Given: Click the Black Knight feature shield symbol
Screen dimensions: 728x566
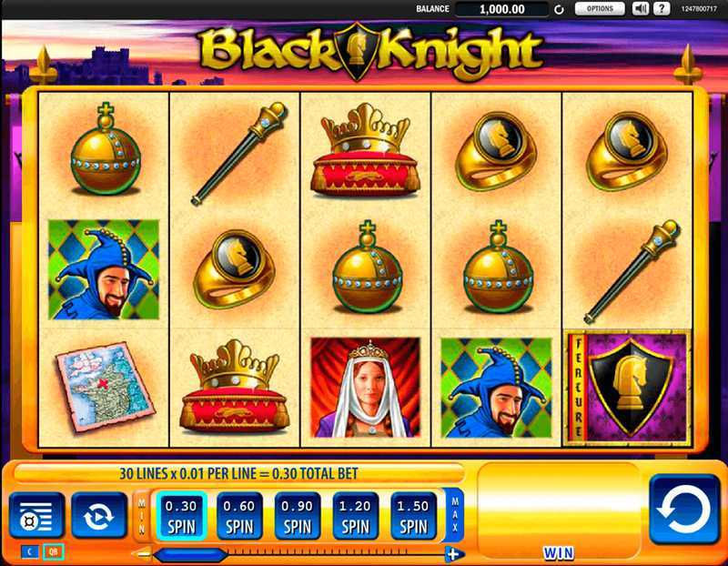Looking at the screenshot, I should click(x=627, y=387).
